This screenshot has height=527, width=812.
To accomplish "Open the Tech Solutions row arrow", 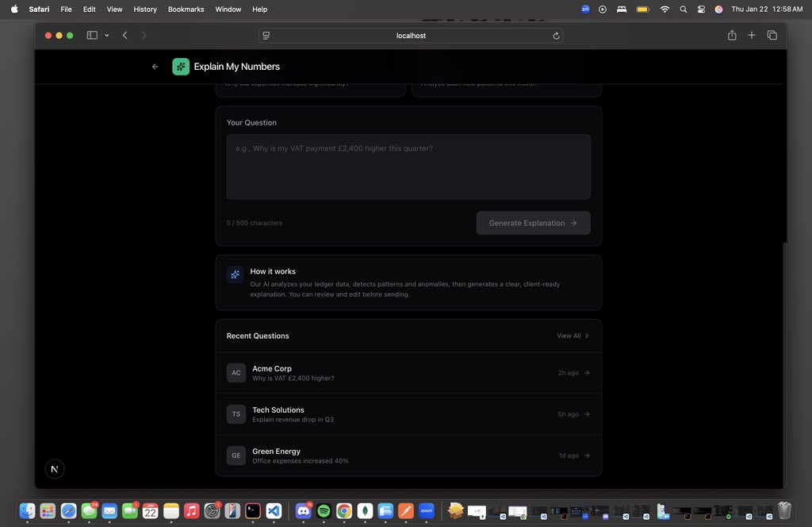I will (587, 414).
